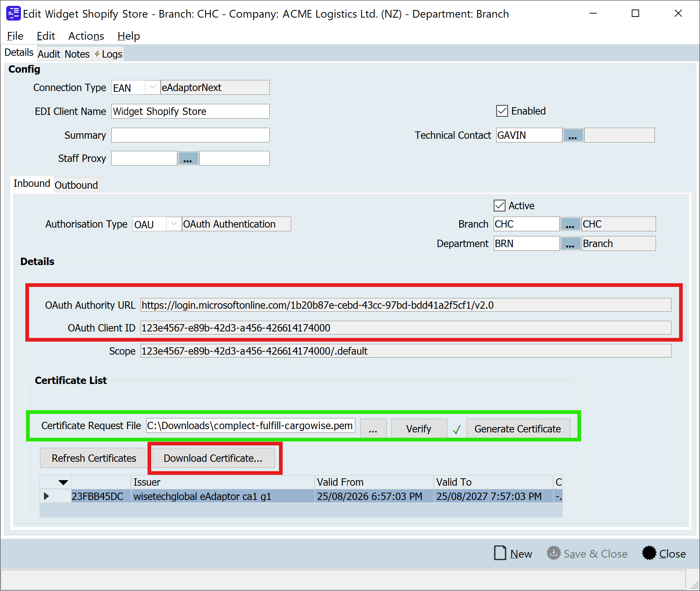This screenshot has width=700, height=591.
Task: Click the New document icon
Action: point(500,553)
